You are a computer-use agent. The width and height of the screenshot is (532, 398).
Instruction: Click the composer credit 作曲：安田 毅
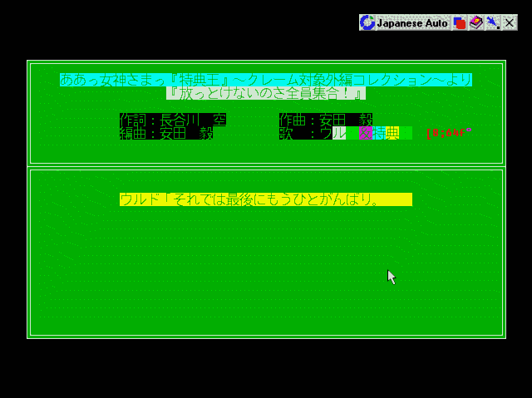[325, 120]
